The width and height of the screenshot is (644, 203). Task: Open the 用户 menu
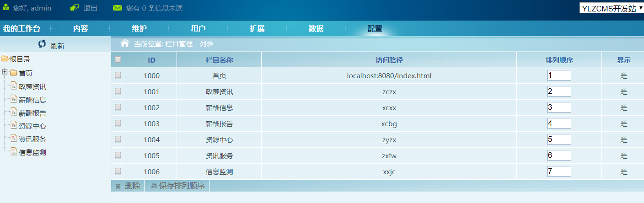(x=198, y=28)
